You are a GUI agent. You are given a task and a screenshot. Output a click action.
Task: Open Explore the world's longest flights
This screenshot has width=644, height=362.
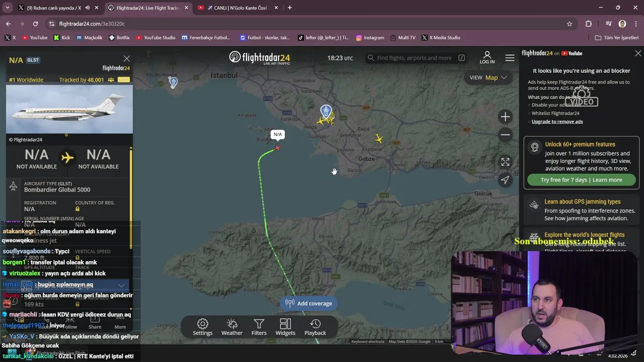pyautogui.click(x=584, y=235)
